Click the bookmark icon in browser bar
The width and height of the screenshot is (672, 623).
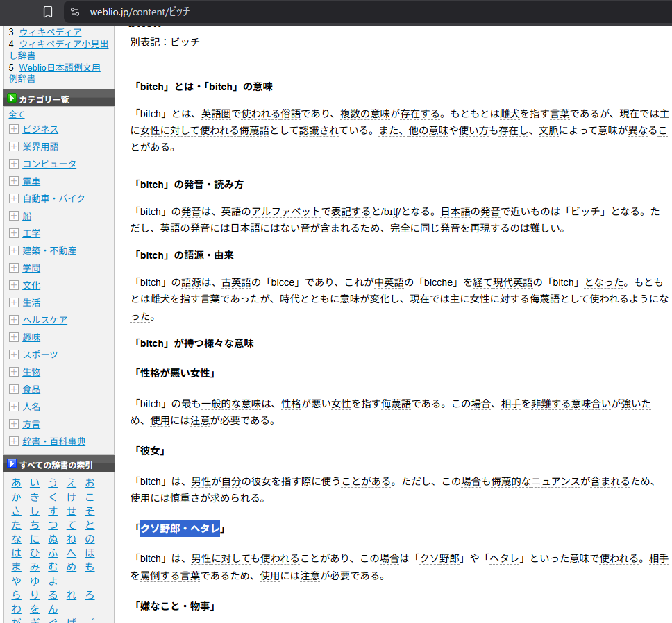coord(48,12)
